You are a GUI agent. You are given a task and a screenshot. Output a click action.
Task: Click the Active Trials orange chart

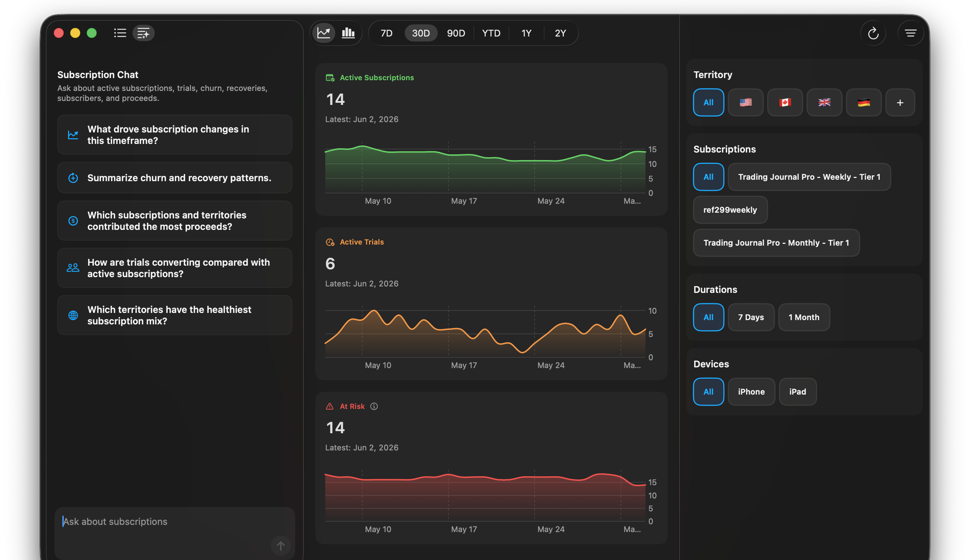[485, 332]
